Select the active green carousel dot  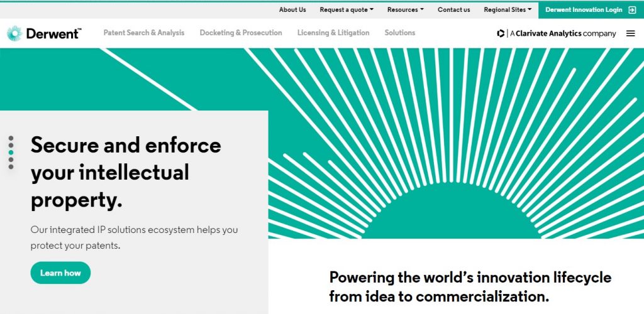click(11, 152)
